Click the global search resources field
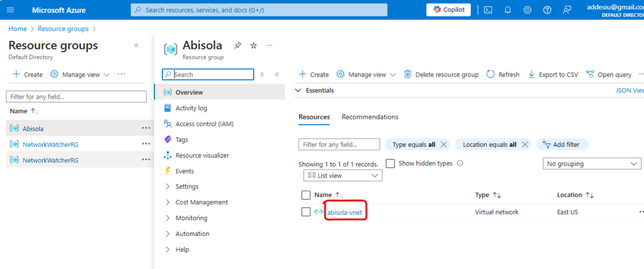 coord(259,10)
